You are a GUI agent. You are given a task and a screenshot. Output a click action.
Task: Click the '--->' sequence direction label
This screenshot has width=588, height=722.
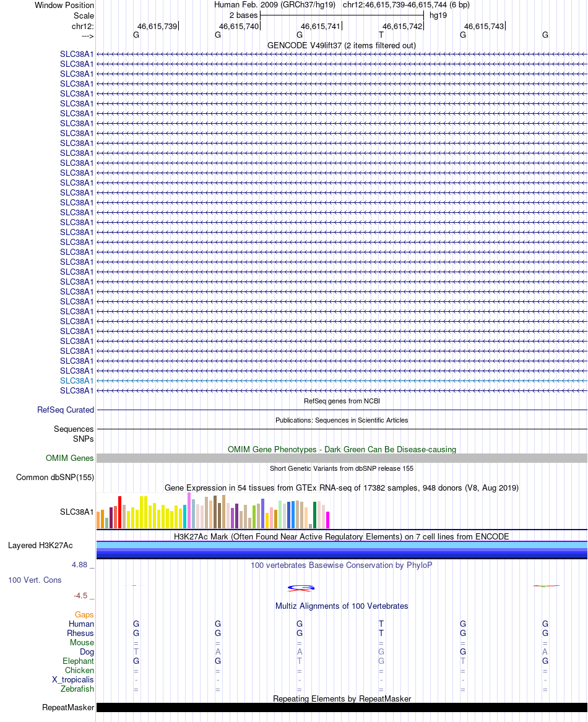coord(87,36)
